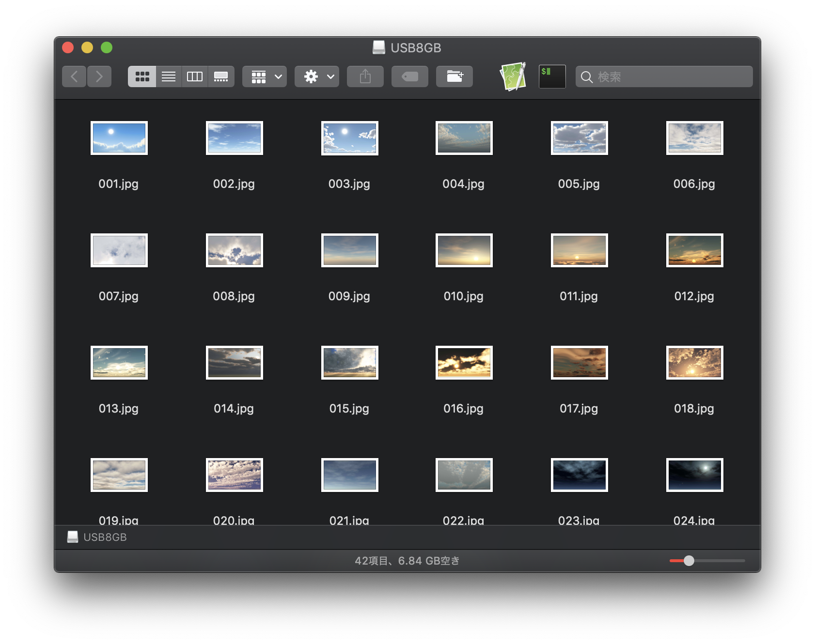Expand the group-by arrangement dropdown
This screenshot has height=644, width=815.
click(x=265, y=77)
